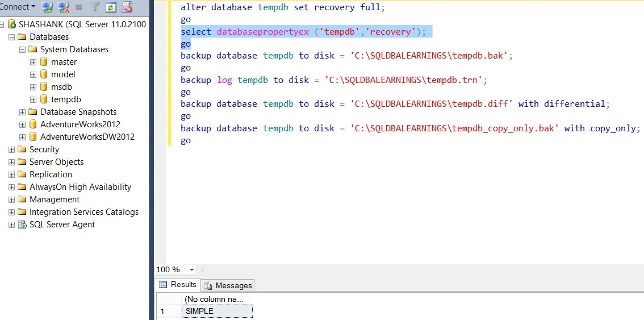The height and width of the screenshot is (320, 644).
Task: Expand the AlwaysOn High Availability node
Action: tap(11, 187)
